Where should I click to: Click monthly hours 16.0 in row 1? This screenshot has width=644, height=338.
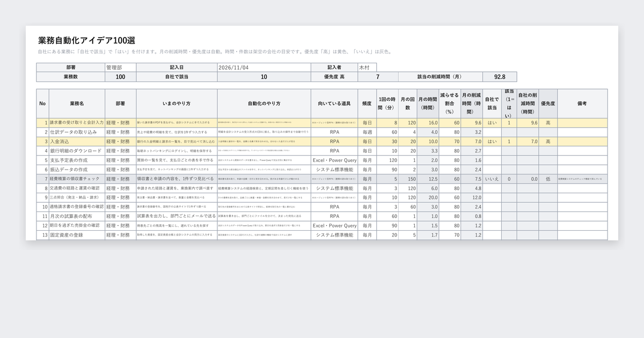(x=428, y=123)
